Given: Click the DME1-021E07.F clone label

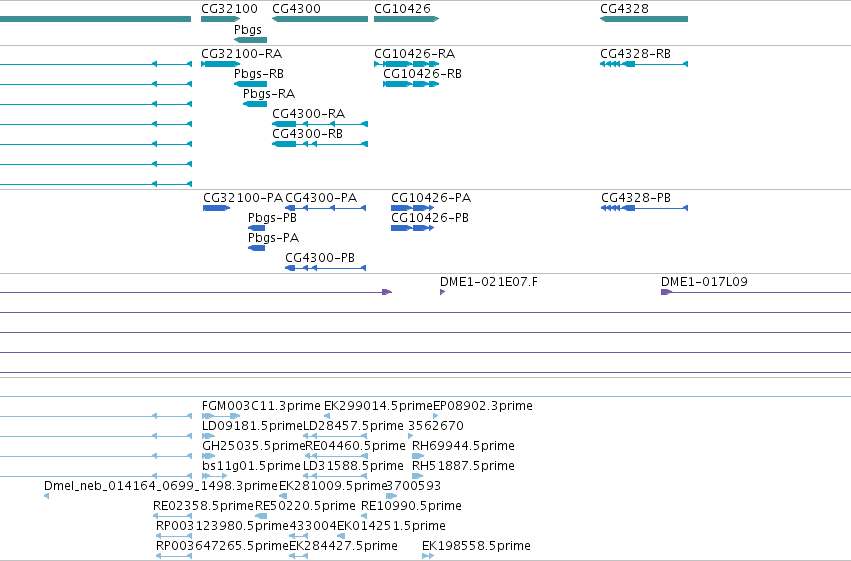Looking at the screenshot, I should pos(489,282).
